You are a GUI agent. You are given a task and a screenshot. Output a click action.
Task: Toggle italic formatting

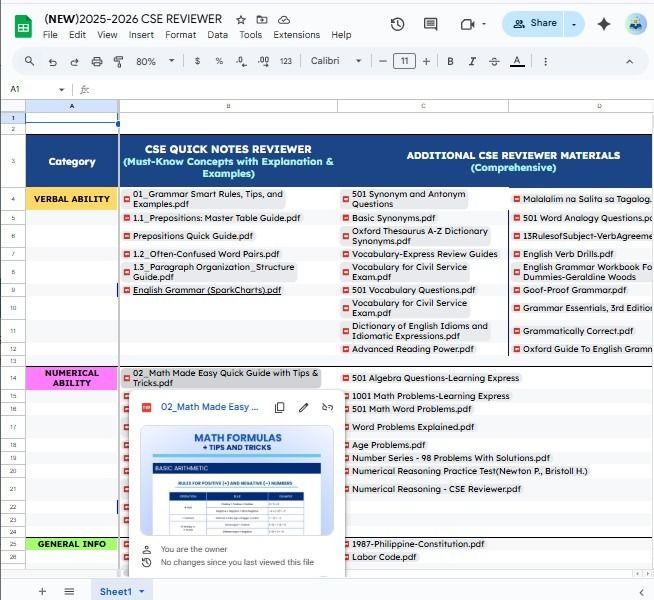[x=472, y=61]
